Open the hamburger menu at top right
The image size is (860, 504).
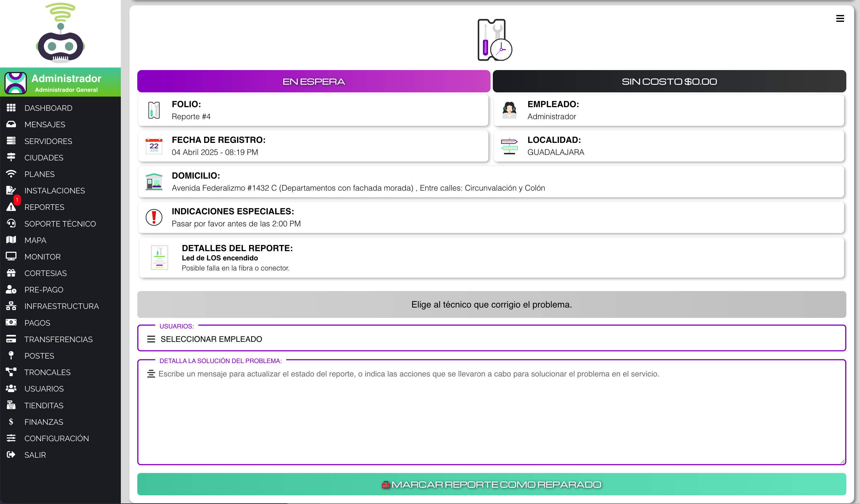[840, 18]
